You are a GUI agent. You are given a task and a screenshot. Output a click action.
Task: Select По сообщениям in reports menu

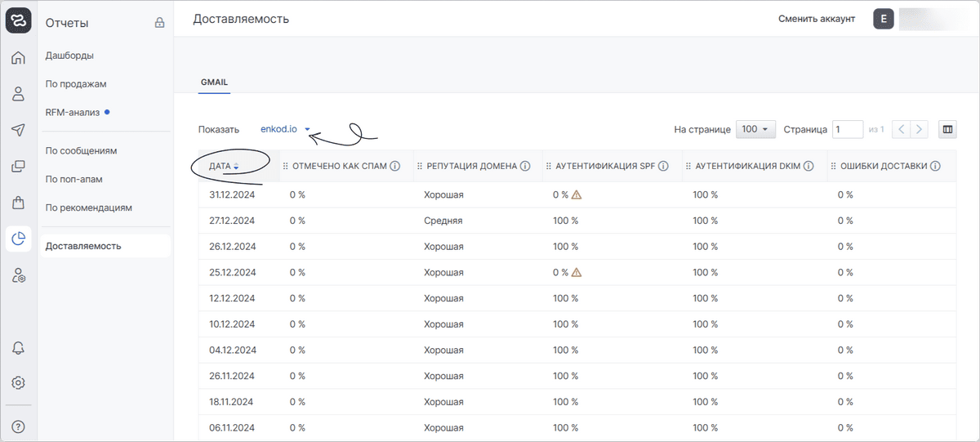pyautogui.click(x=81, y=151)
